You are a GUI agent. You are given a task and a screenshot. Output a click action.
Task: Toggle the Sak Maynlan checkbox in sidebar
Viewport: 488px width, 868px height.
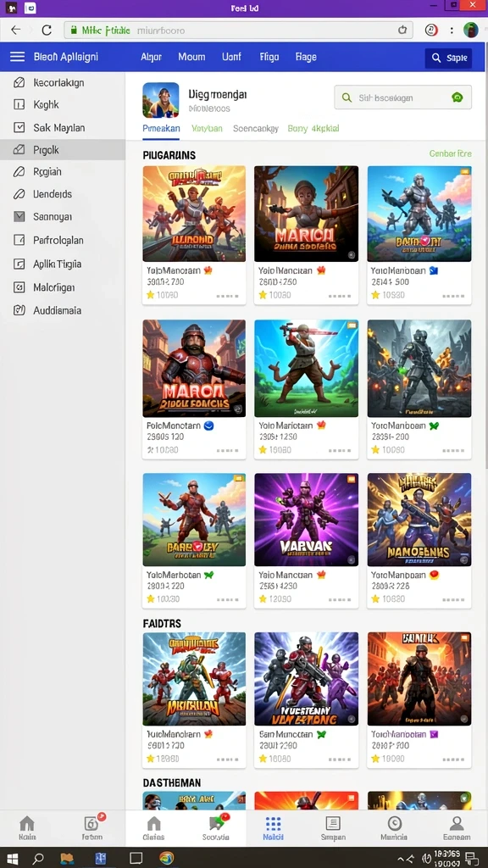point(19,128)
